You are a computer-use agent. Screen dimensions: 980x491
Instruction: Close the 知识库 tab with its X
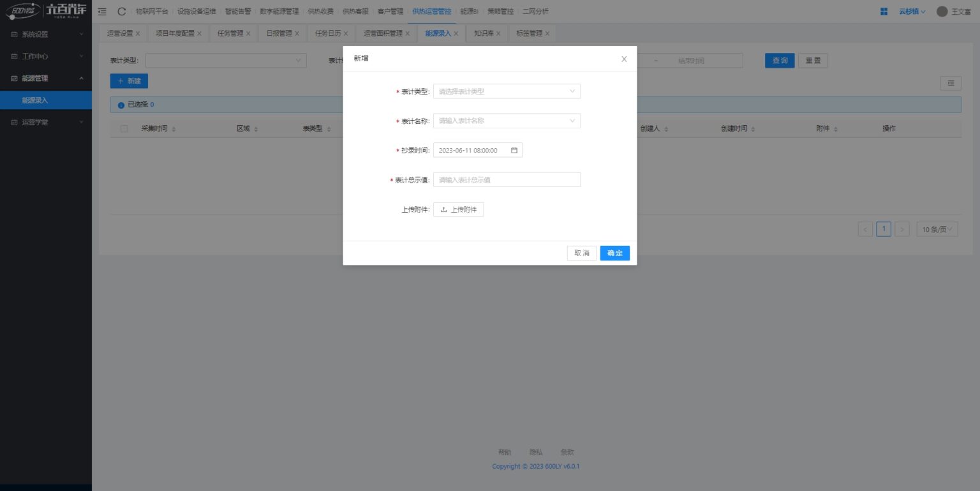click(x=498, y=34)
